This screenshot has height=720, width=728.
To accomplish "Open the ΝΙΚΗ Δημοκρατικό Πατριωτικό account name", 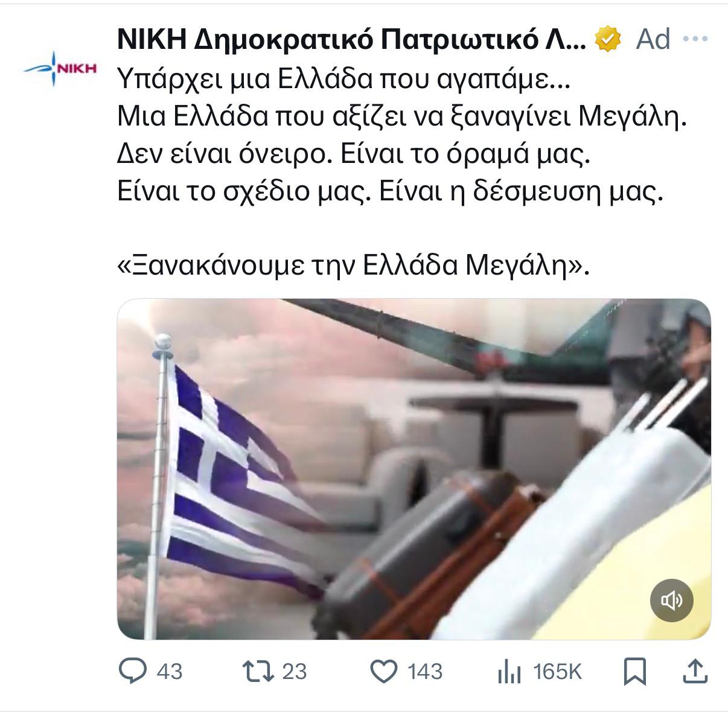I will click(x=351, y=39).
